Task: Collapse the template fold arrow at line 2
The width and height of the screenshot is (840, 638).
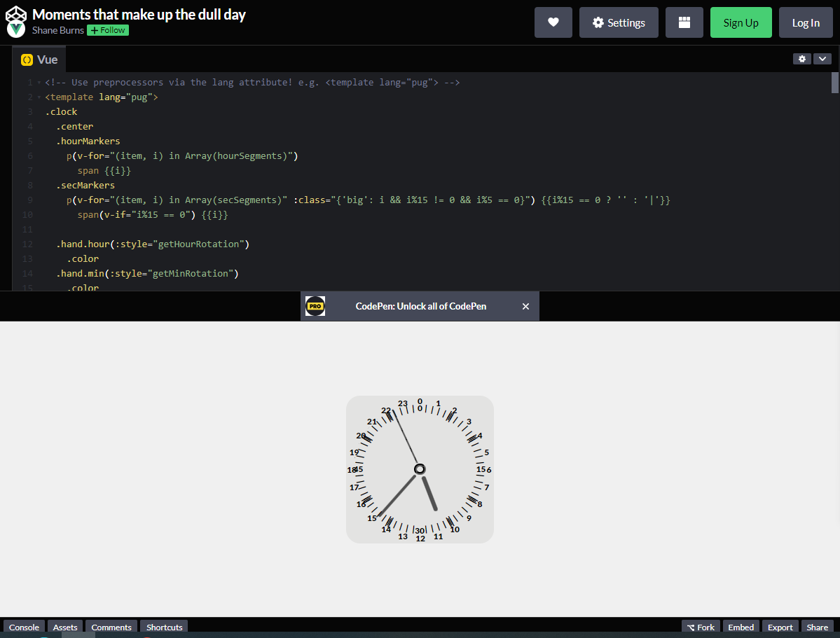Action: click(39, 97)
